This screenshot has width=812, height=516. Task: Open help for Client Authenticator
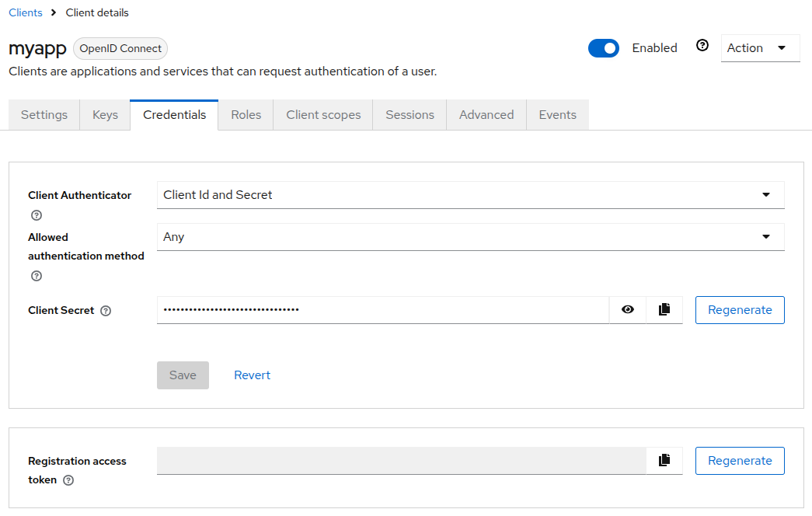pos(36,215)
